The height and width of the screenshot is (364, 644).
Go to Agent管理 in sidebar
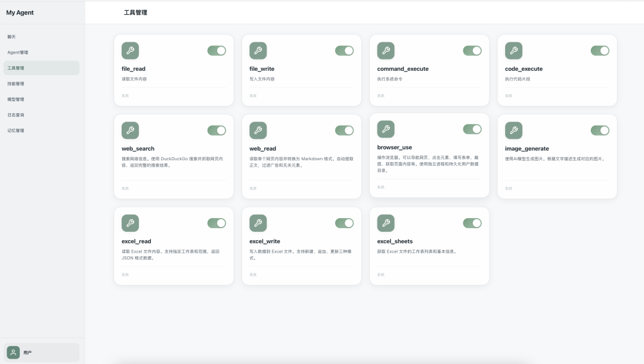coord(18,52)
